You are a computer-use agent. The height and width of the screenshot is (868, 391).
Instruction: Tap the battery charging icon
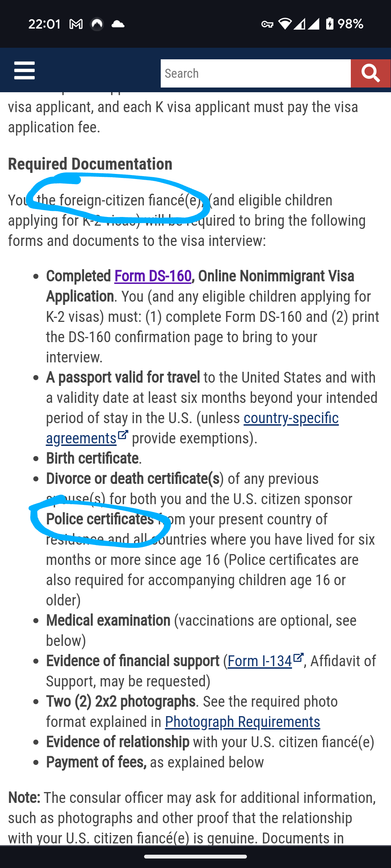click(329, 24)
